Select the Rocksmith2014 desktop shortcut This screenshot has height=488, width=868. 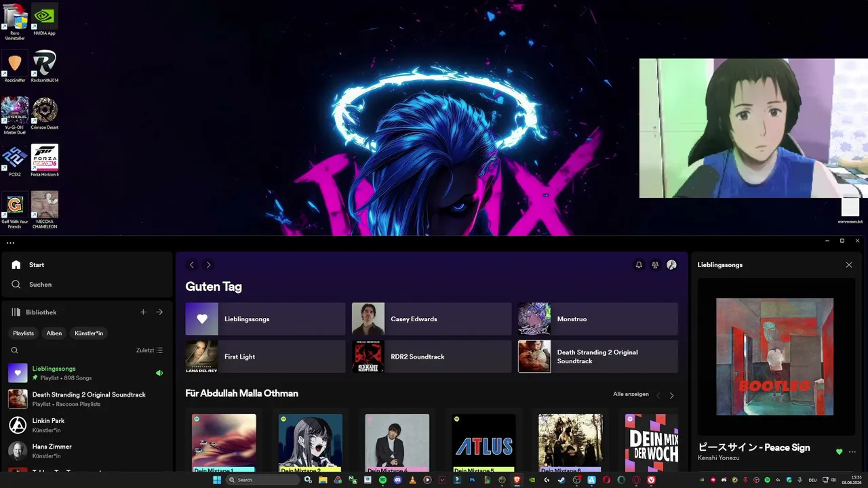coord(45,66)
